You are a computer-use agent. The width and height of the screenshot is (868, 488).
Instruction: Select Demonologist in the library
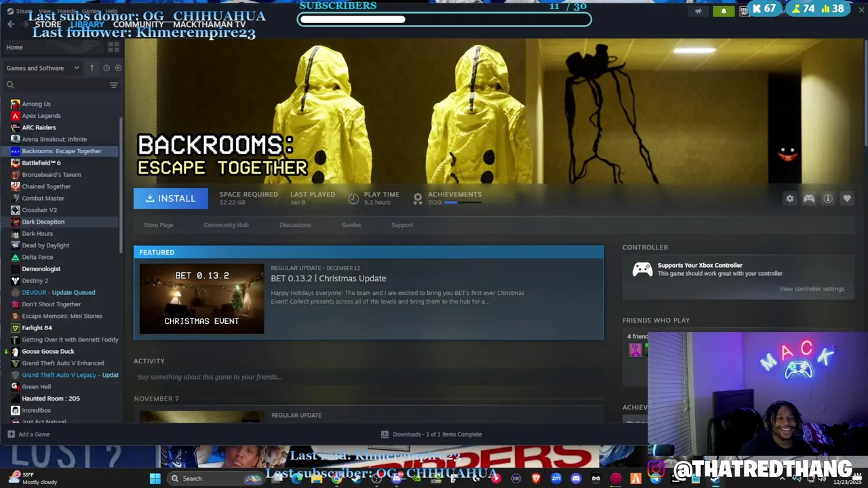(41, 269)
